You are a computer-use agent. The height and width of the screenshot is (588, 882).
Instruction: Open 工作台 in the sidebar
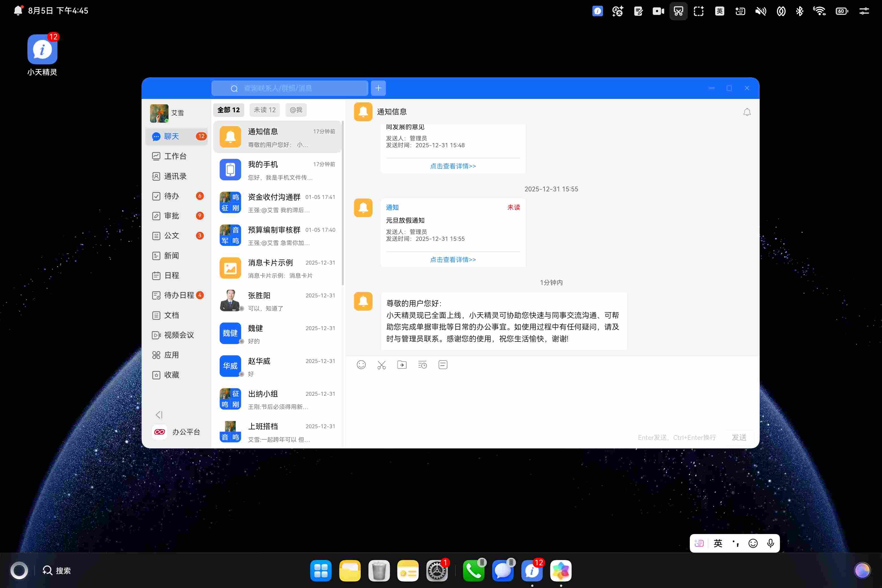click(x=176, y=156)
